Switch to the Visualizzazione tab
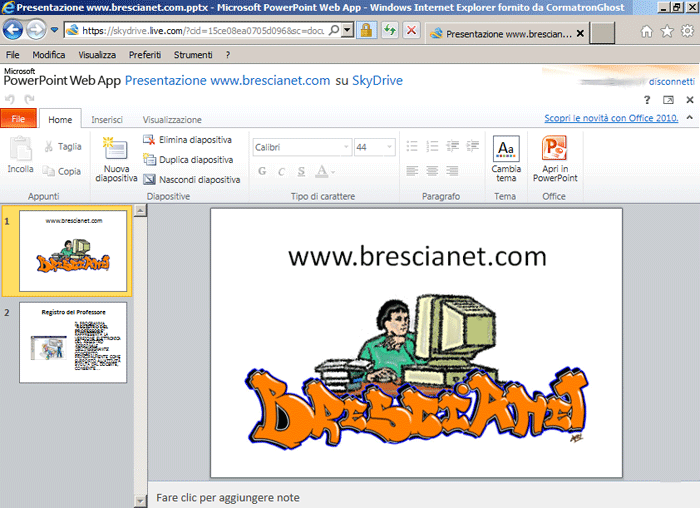 pyautogui.click(x=172, y=120)
